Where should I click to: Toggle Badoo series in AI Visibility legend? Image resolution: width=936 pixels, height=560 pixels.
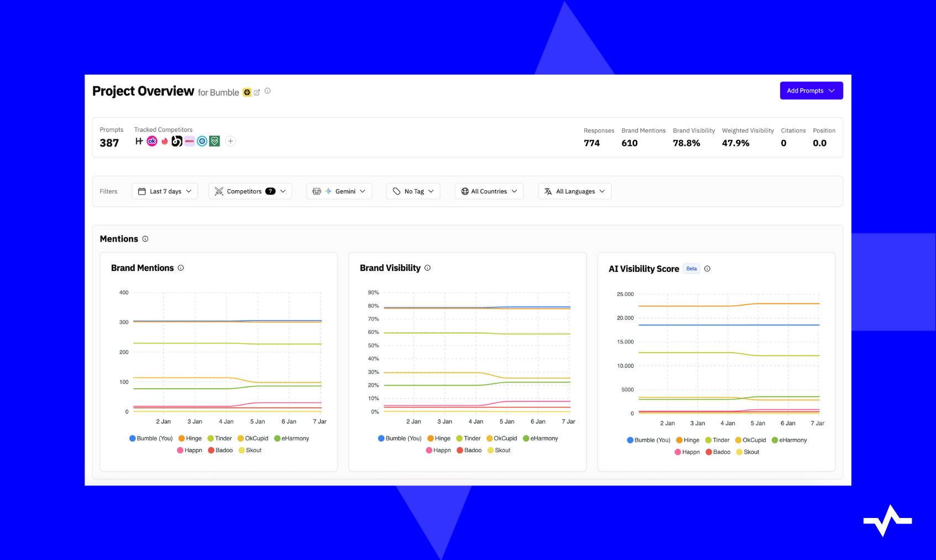click(718, 452)
